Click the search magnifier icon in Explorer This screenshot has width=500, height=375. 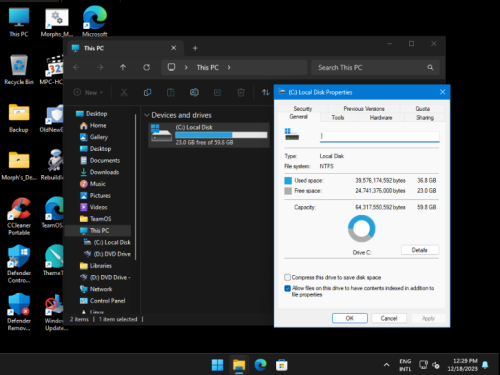coord(430,67)
